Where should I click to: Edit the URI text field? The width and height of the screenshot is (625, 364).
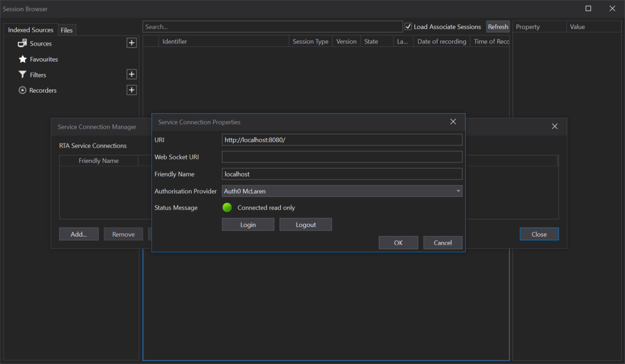342,139
